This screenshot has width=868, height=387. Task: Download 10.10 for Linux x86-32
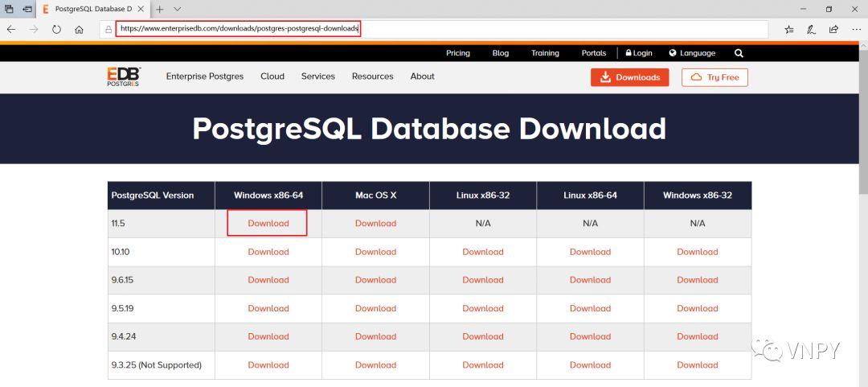(483, 252)
